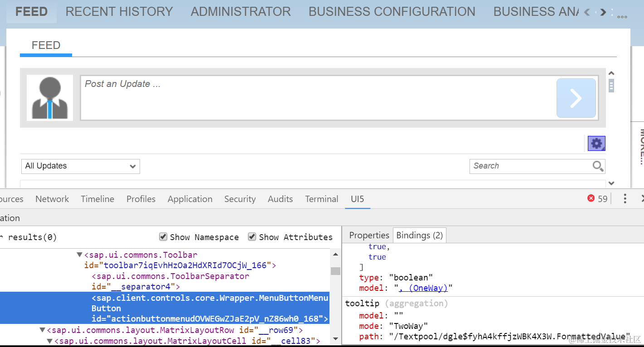Viewport: 644px width, 347px height.
Task: Click the feed settings gear icon
Action: [596, 144]
